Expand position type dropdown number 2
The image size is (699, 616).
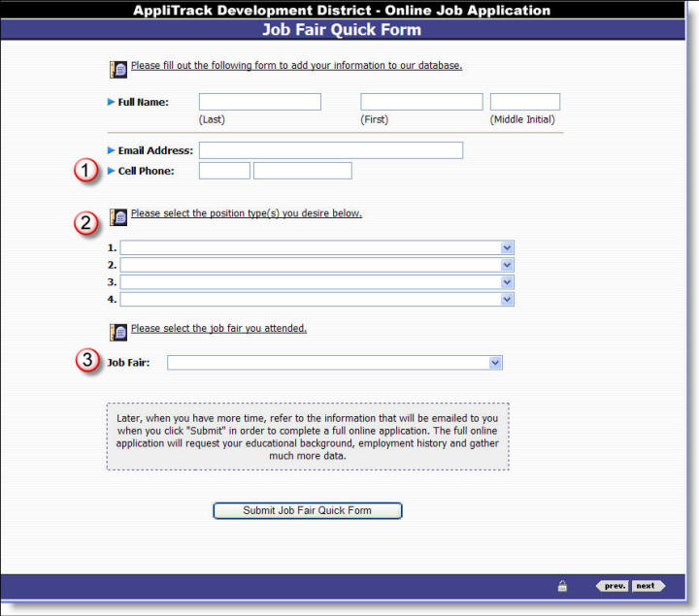316,265
